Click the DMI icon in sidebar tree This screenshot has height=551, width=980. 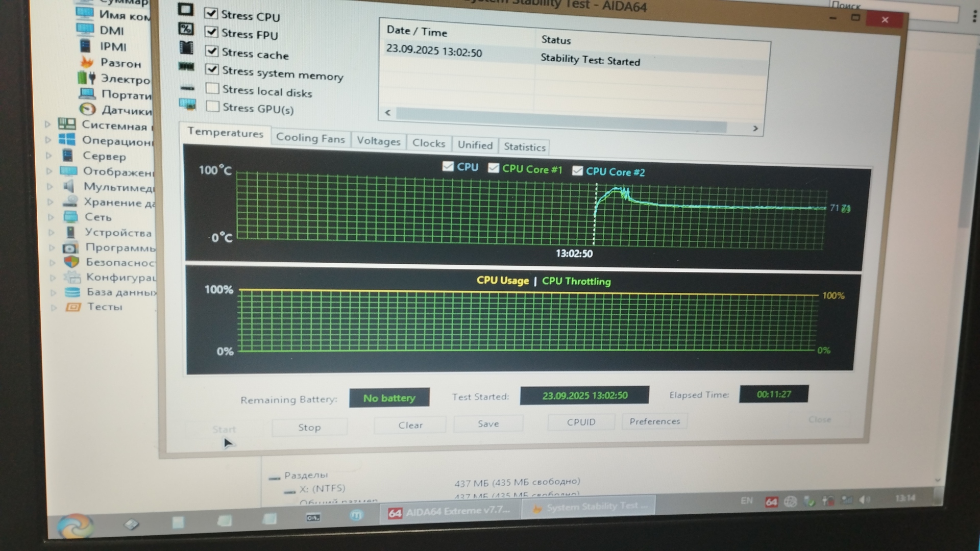click(x=85, y=29)
